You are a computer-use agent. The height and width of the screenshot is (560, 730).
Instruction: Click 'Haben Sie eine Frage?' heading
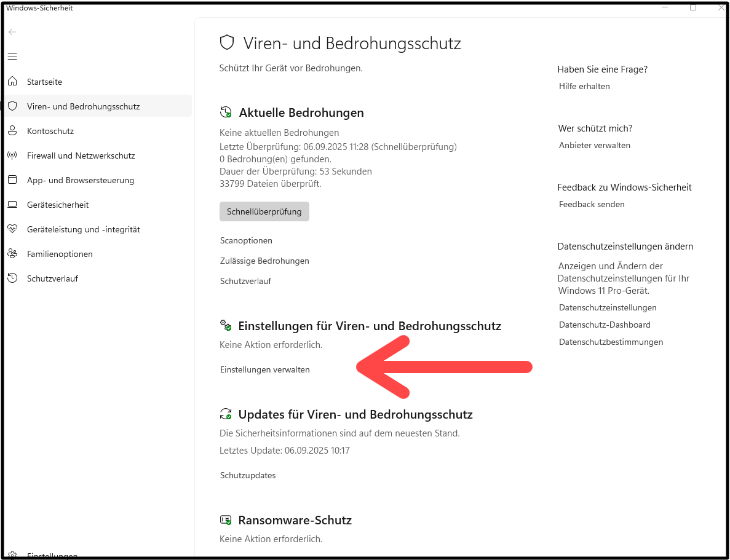coord(603,69)
